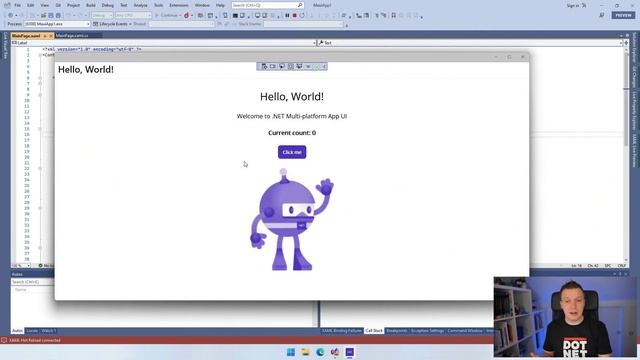The width and height of the screenshot is (640, 360).
Task: Switch to the MainPage.xaml.cs tab
Action: click(x=72, y=36)
